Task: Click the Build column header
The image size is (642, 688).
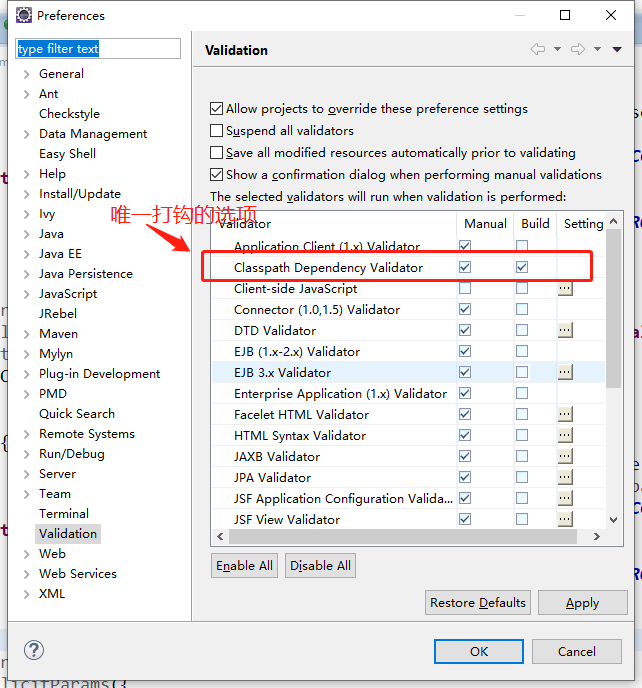Action: point(535,224)
